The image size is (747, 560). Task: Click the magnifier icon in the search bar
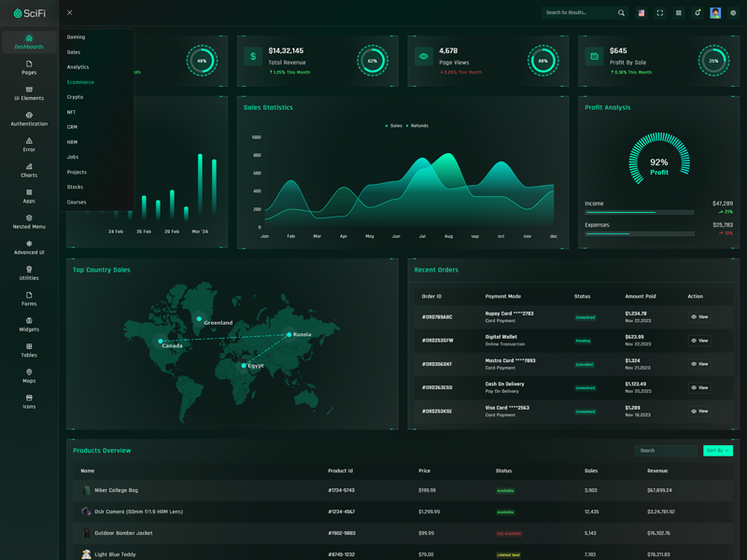(x=621, y=13)
